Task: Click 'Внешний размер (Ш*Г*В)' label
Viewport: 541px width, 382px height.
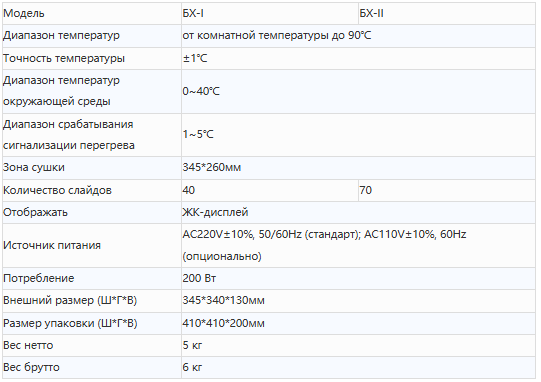Action: tap(70, 301)
